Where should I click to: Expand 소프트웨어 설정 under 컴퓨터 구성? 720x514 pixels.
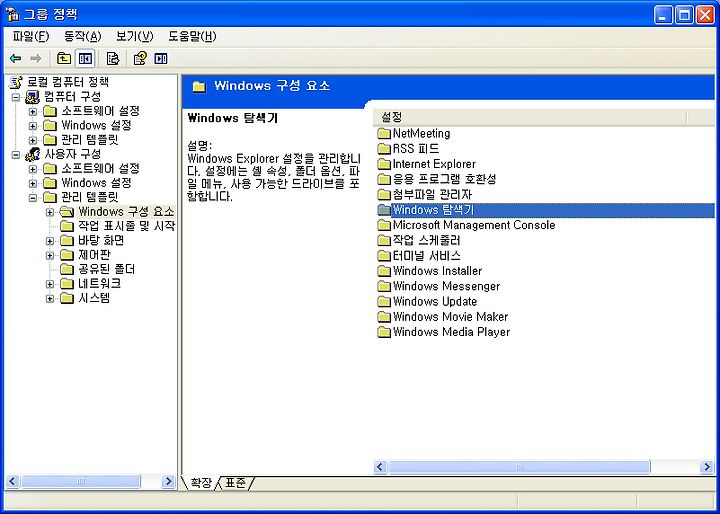point(33,111)
